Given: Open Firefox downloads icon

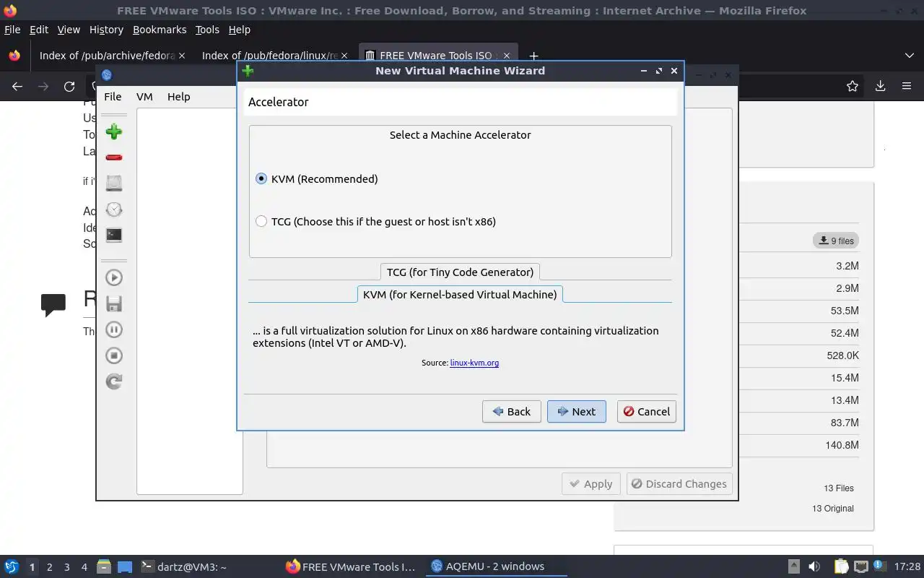Looking at the screenshot, I should (x=880, y=86).
